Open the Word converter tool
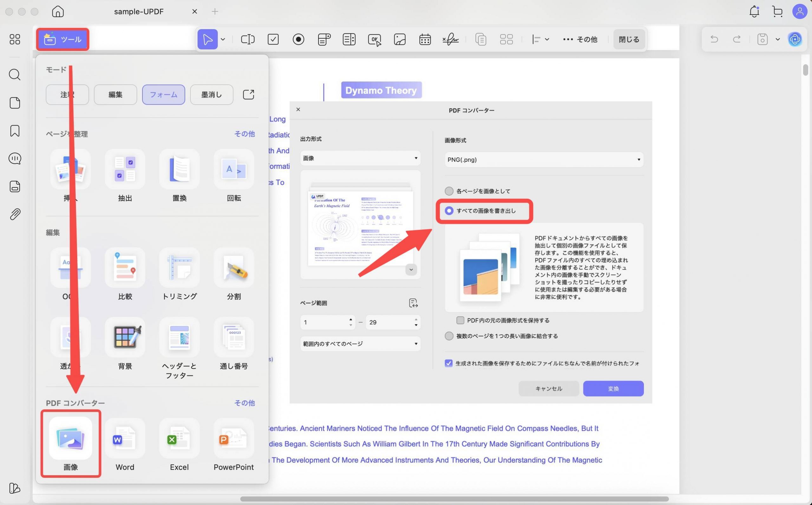This screenshot has width=812, height=505. [x=125, y=439]
